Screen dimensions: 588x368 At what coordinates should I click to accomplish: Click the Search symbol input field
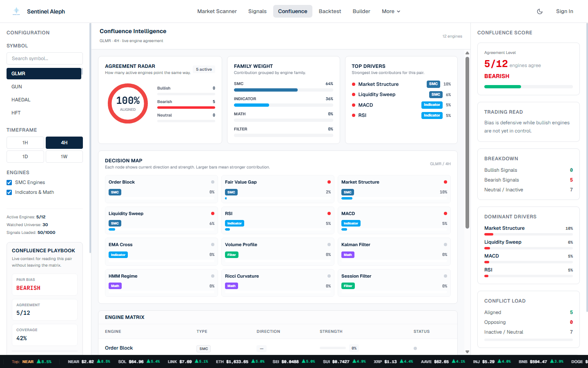pos(45,58)
